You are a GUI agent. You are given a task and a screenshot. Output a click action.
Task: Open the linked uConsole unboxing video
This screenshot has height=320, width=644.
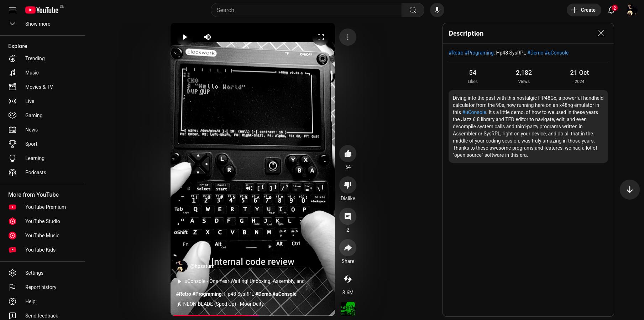241,281
